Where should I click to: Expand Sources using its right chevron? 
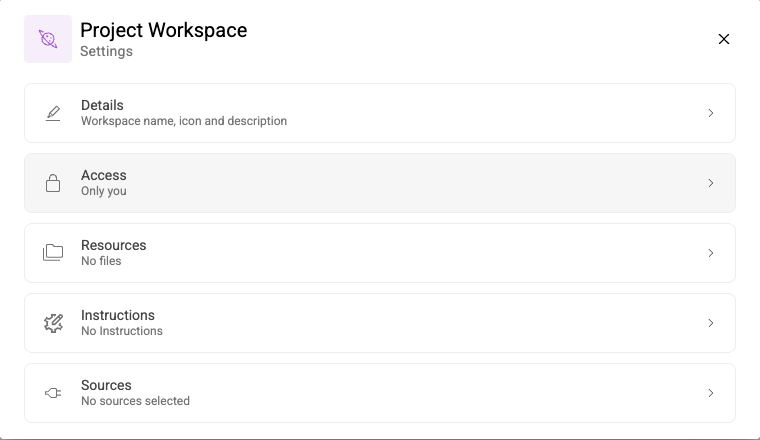(711, 393)
